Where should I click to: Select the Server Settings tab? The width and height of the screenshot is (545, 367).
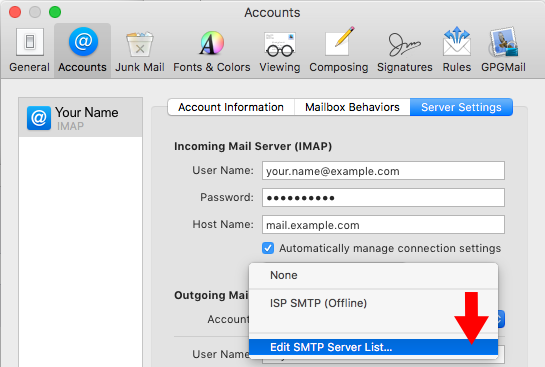tap(461, 107)
